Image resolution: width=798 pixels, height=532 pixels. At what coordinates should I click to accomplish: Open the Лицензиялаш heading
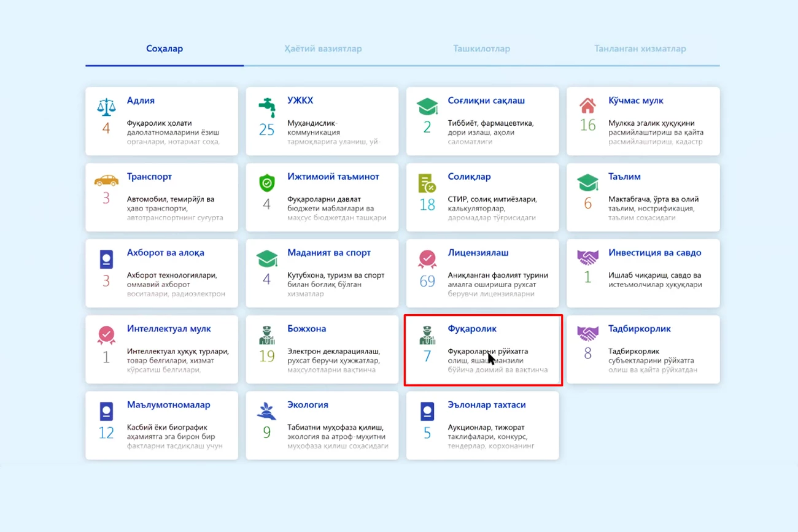tap(478, 253)
